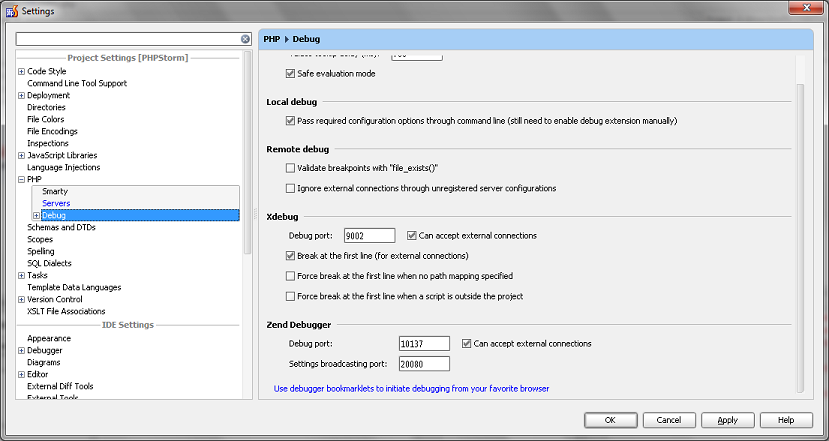Close the Settings dialog window

click(x=806, y=8)
